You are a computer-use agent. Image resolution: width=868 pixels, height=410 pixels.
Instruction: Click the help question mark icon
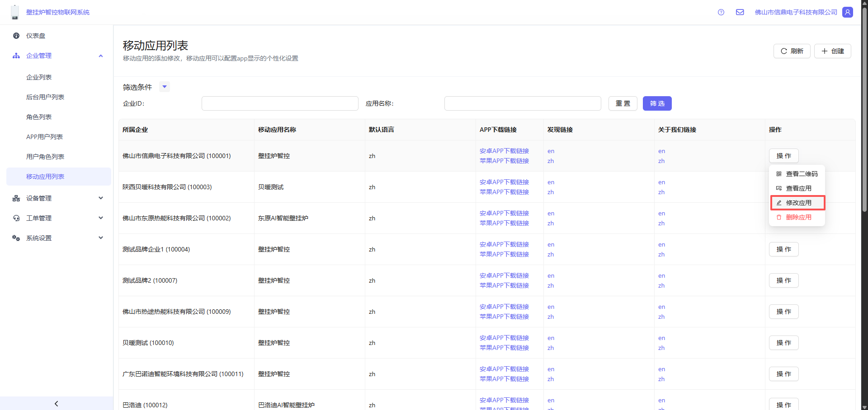click(x=721, y=12)
